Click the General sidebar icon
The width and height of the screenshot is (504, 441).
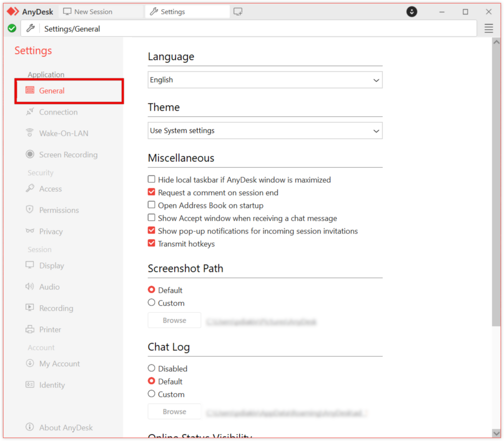[x=30, y=90]
